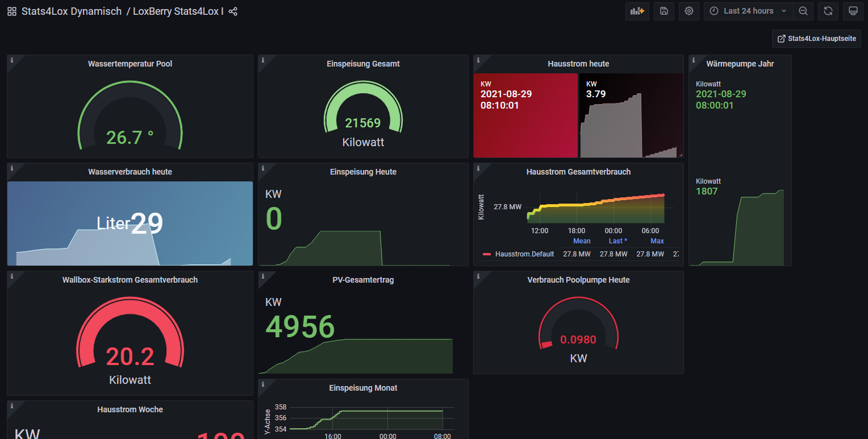Open the dashboard grid search icon

12,11
